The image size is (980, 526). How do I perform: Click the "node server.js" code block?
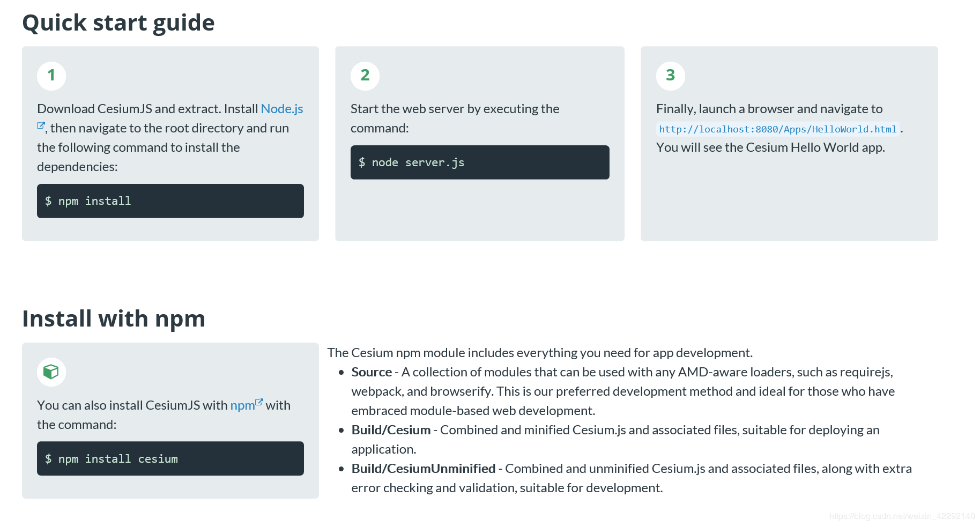pyautogui.click(x=479, y=162)
